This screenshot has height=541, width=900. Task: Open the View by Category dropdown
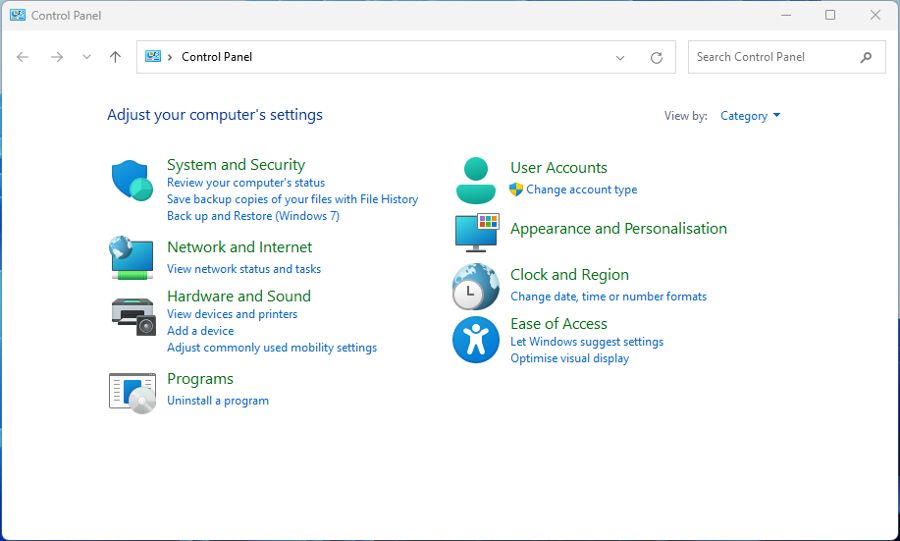point(749,116)
